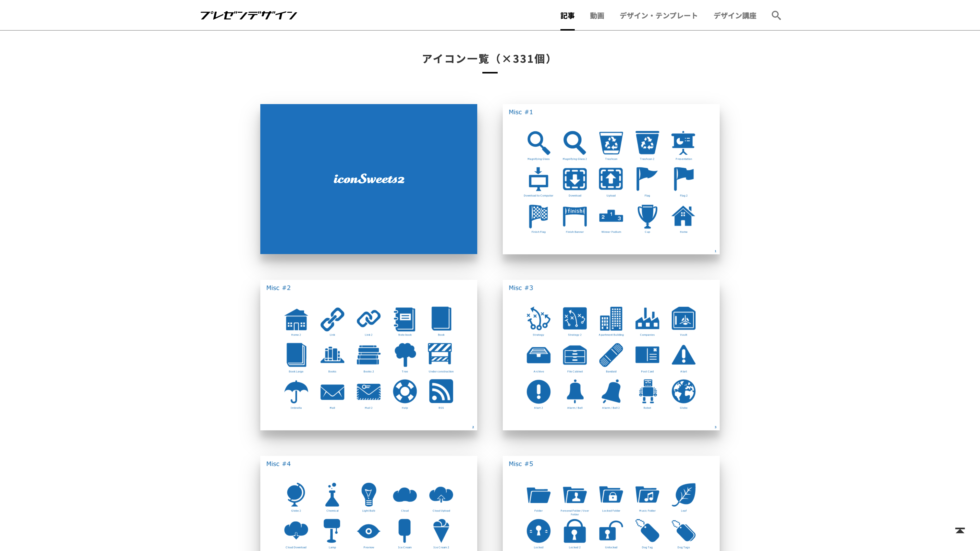Screen dimensions: 980x551
Task: Click the RSS feed icon
Action: [441, 391]
